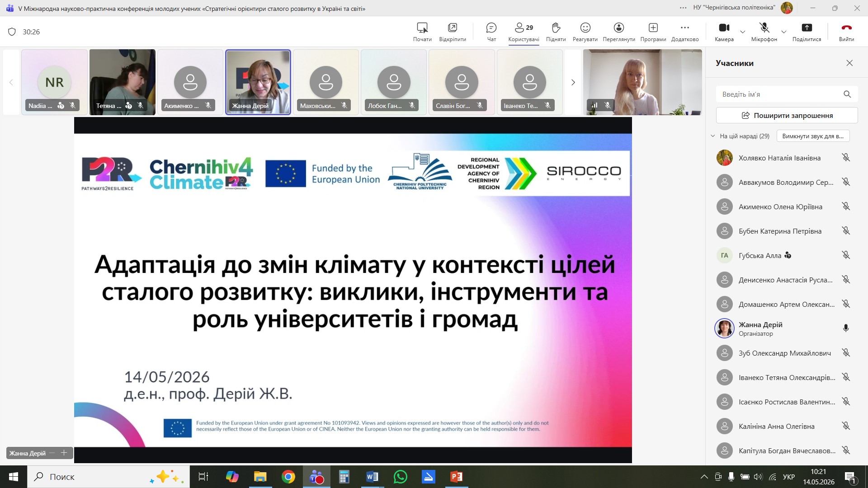868x488 pixels.
Task: Close the Учасники panel
Action: click(849, 63)
